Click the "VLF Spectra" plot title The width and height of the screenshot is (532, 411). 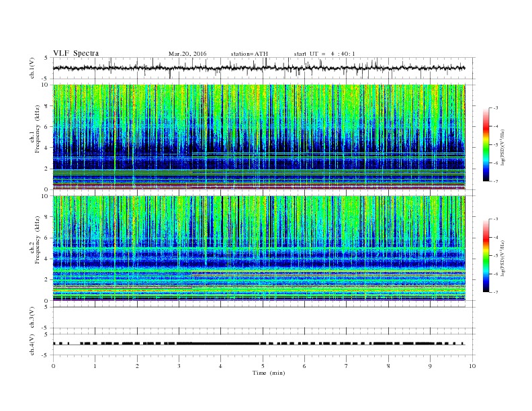(x=76, y=53)
